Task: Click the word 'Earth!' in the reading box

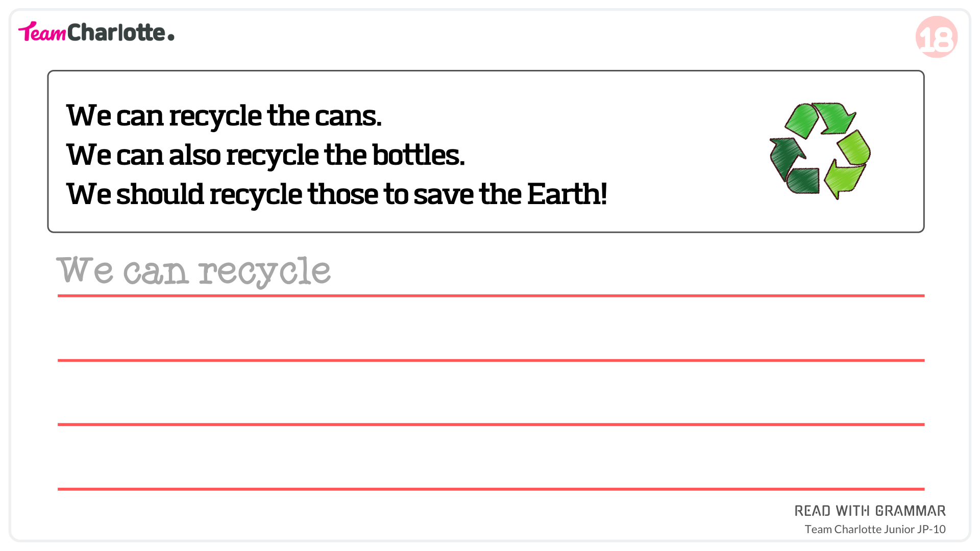Action: pyautogui.click(x=567, y=194)
